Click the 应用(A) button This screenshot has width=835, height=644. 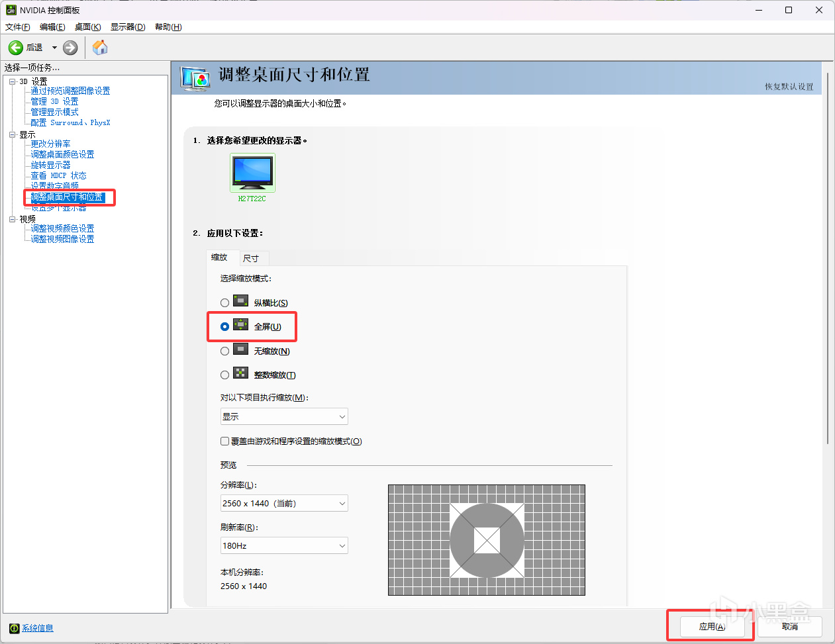(x=712, y=627)
